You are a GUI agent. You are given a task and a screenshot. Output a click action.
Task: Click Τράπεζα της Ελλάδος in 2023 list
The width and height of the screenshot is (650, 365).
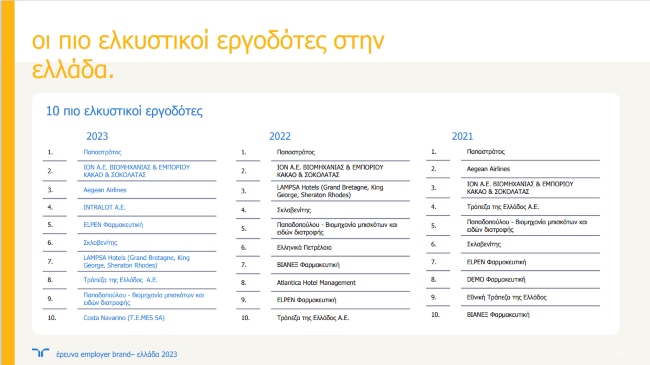tap(120, 280)
